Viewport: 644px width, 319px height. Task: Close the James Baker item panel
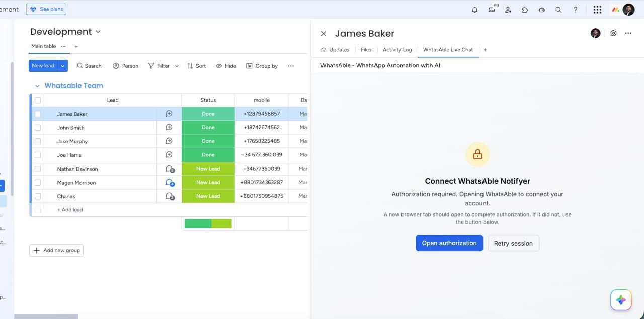coord(324,34)
